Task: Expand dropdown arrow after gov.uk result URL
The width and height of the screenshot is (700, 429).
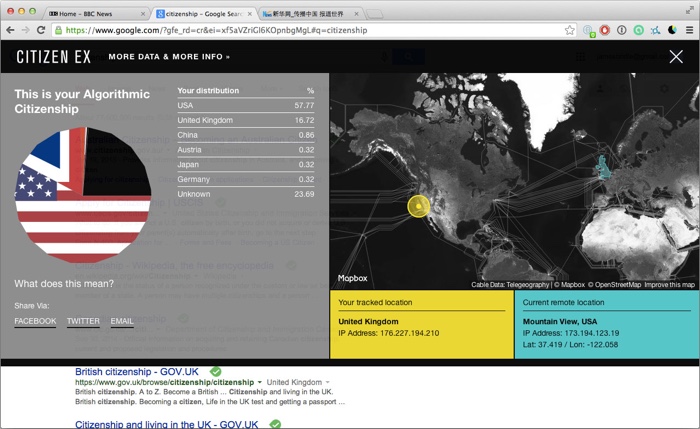Action: (x=259, y=383)
